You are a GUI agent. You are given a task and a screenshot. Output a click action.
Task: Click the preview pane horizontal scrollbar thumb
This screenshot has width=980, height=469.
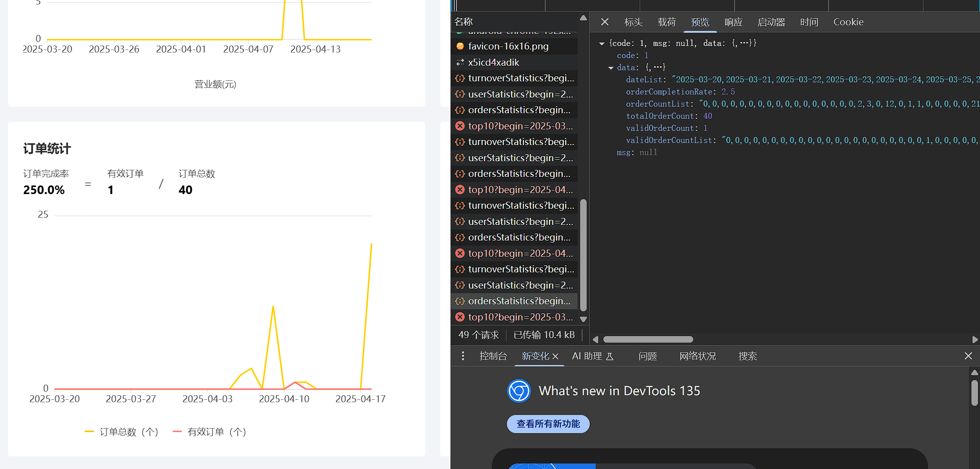[x=648, y=340]
